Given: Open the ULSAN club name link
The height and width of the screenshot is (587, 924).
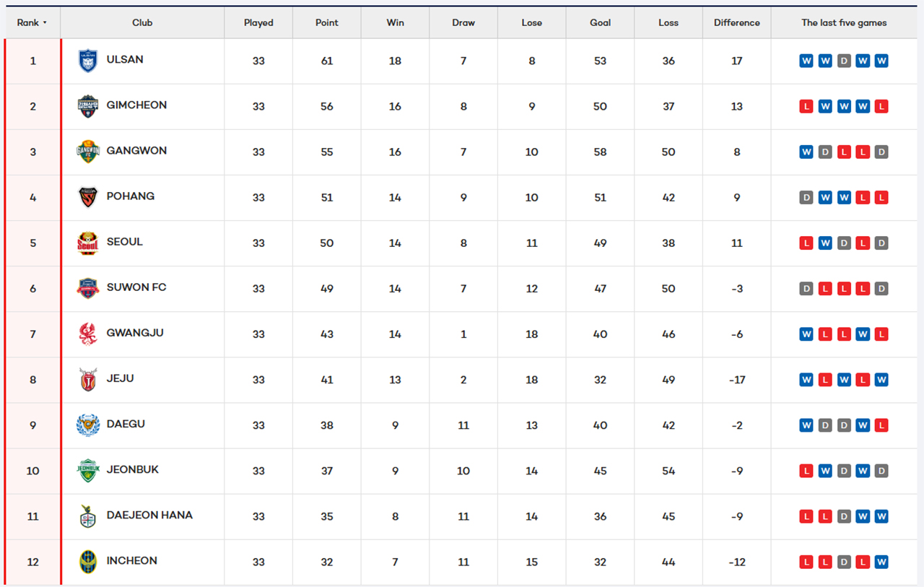Looking at the screenshot, I should [x=125, y=60].
